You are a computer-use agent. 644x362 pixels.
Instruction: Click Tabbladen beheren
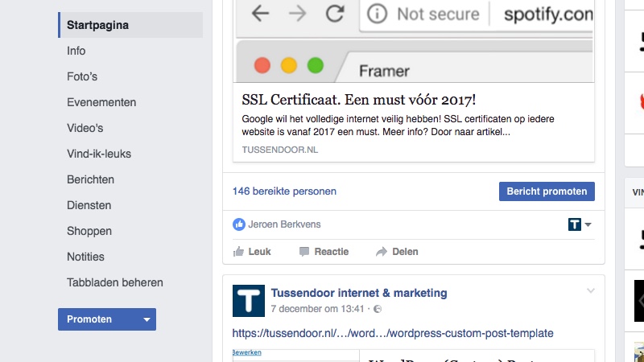[115, 282]
